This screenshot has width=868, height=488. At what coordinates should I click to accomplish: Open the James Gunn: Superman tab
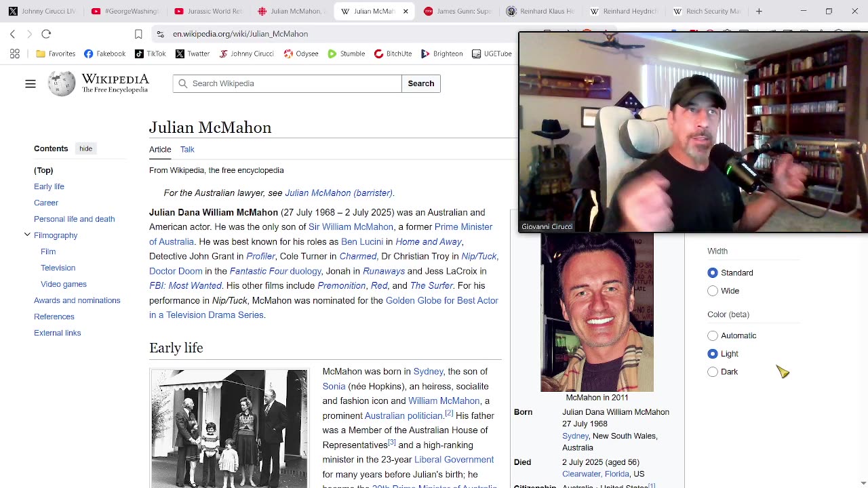[x=458, y=11]
